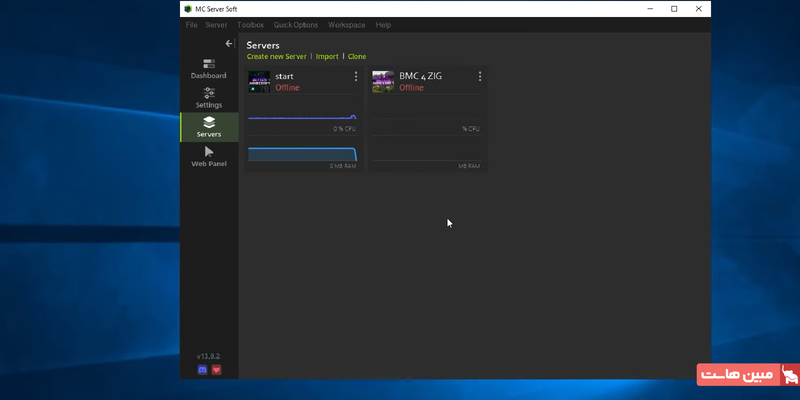This screenshot has width=800, height=400.
Task: Close the MC Server Soft window
Action: point(698,9)
